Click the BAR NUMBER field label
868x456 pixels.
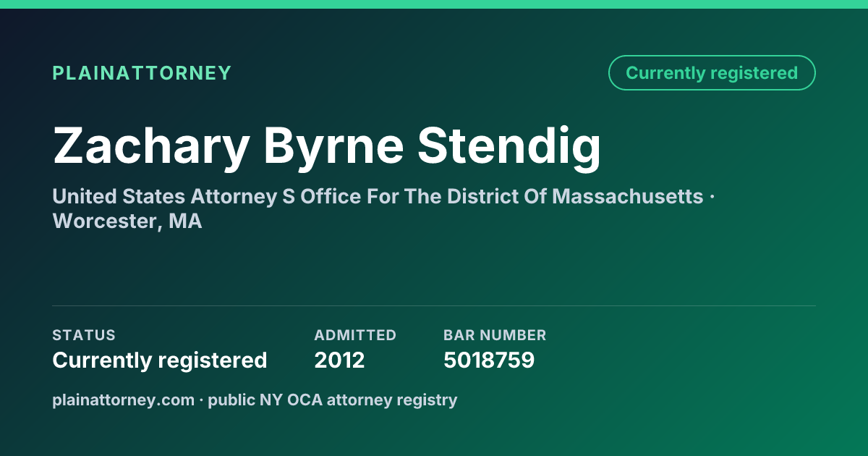click(x=495, y=335)
